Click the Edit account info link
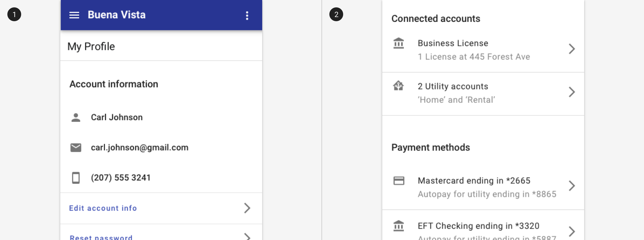Viewport: 644px width, 240px height. click(103, 208)
